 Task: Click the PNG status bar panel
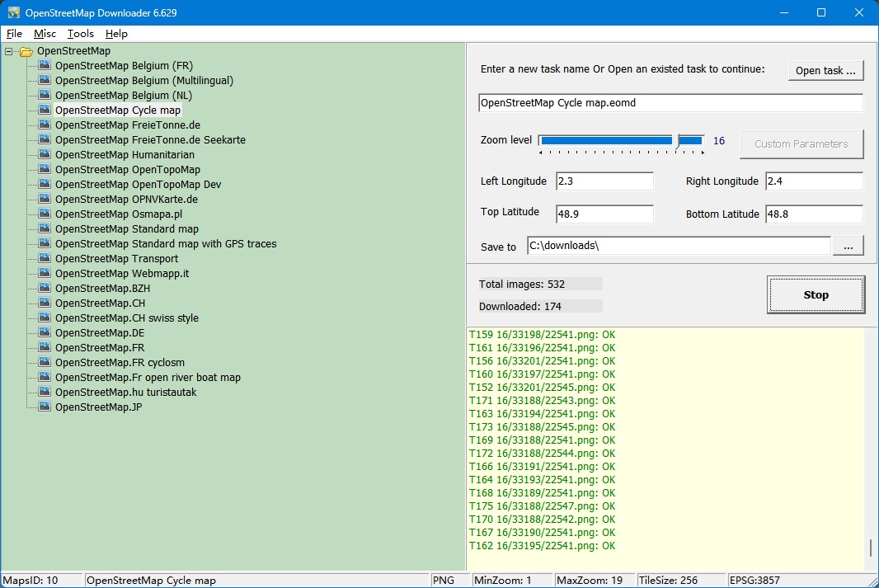point(449,580)
